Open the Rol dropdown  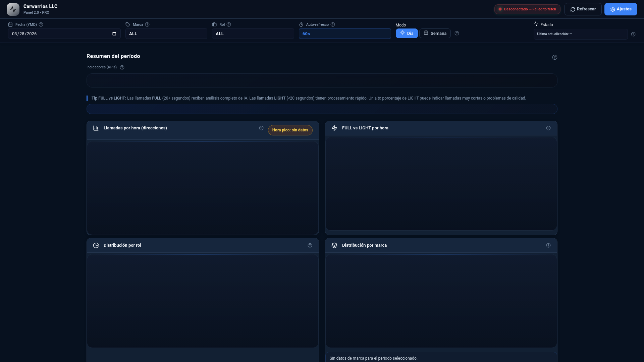[x=253, y=34]
